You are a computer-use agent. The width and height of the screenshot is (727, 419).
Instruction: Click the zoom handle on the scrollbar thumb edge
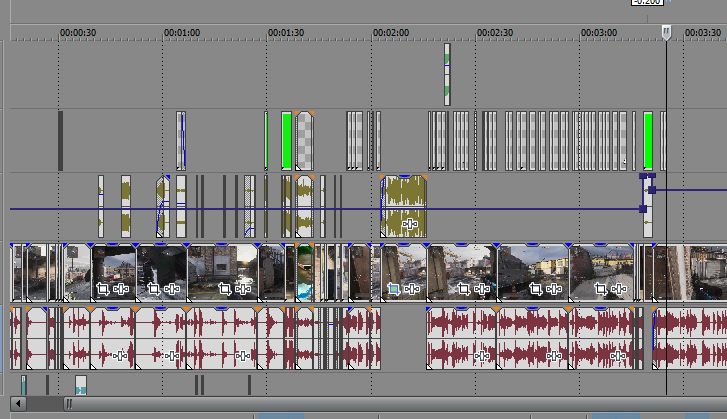[x=69, y=404]
